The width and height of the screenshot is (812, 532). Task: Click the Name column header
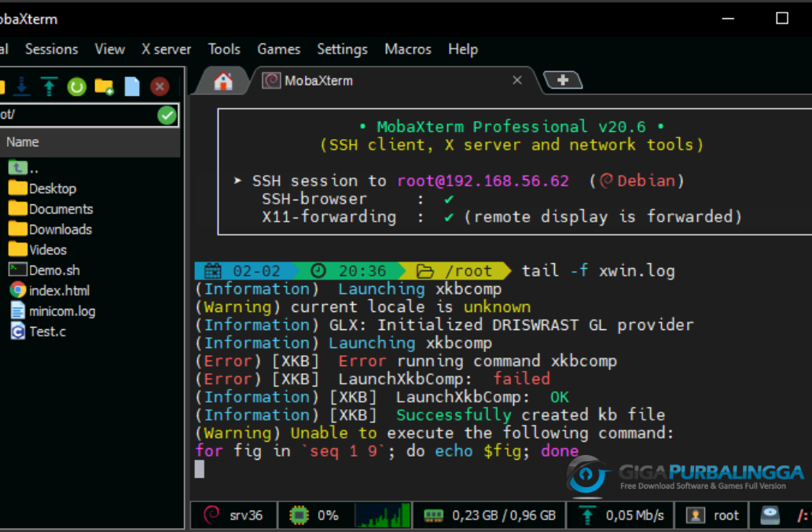(x=89, y=142)
